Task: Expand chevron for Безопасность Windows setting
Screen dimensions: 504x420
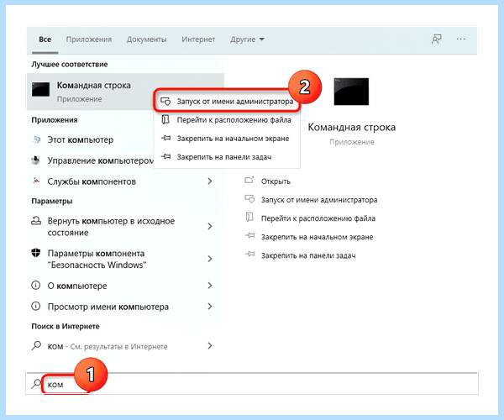Action: tap(210, 259)
